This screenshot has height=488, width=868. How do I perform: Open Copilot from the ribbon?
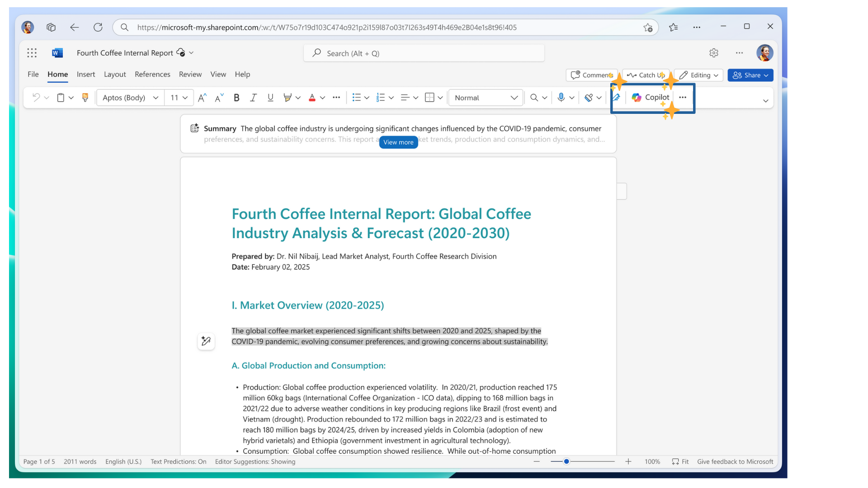coord(651,98)
